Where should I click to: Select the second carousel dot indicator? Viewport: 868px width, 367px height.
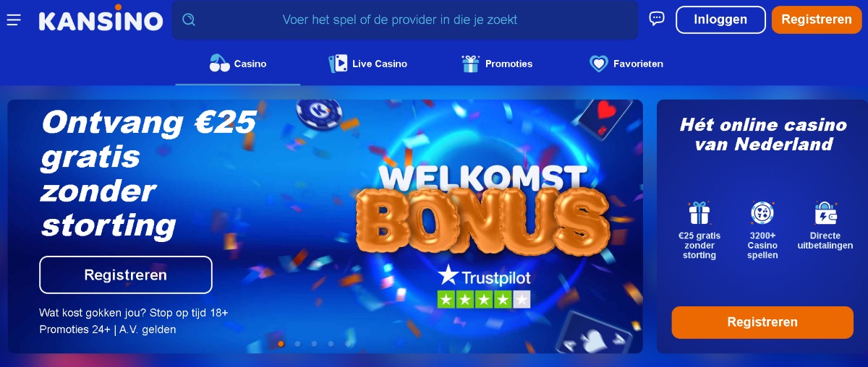tap(297, 344)
